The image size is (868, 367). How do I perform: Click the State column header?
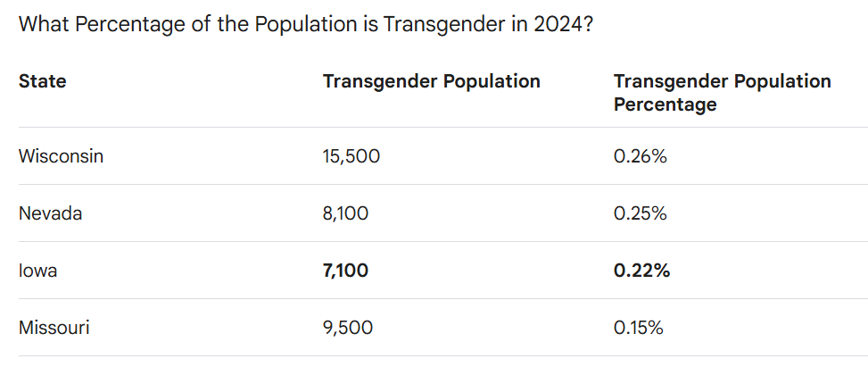(42, 81)
